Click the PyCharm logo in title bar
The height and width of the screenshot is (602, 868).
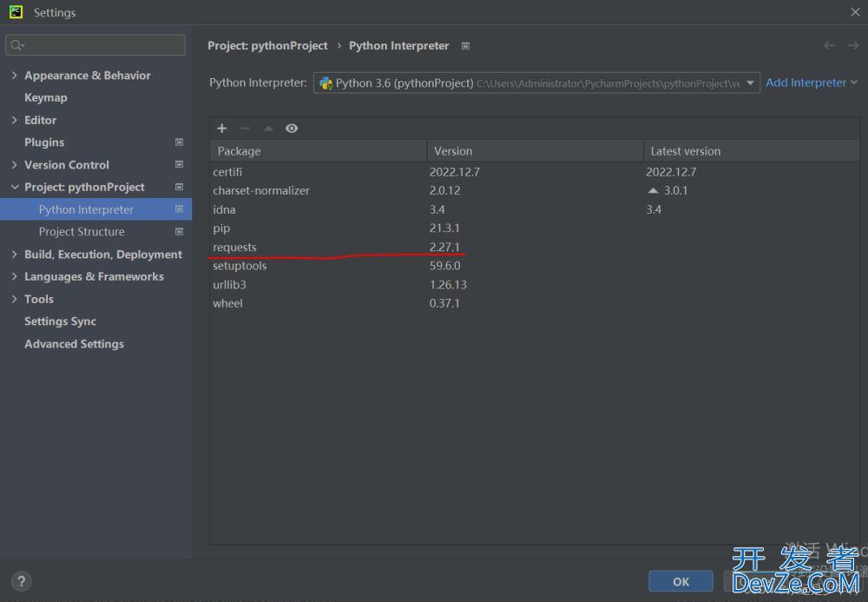pos(16,11)
